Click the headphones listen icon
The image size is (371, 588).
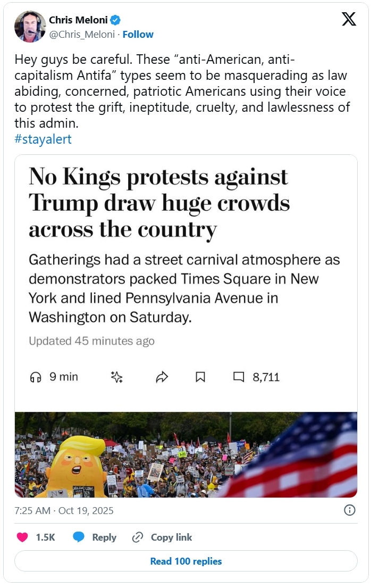pos(36,377)
